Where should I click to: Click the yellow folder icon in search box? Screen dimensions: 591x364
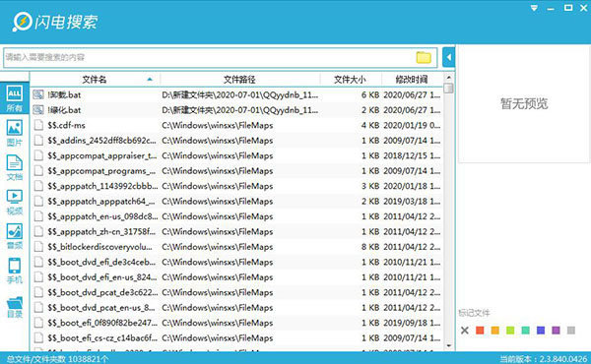tap(424, 57)
